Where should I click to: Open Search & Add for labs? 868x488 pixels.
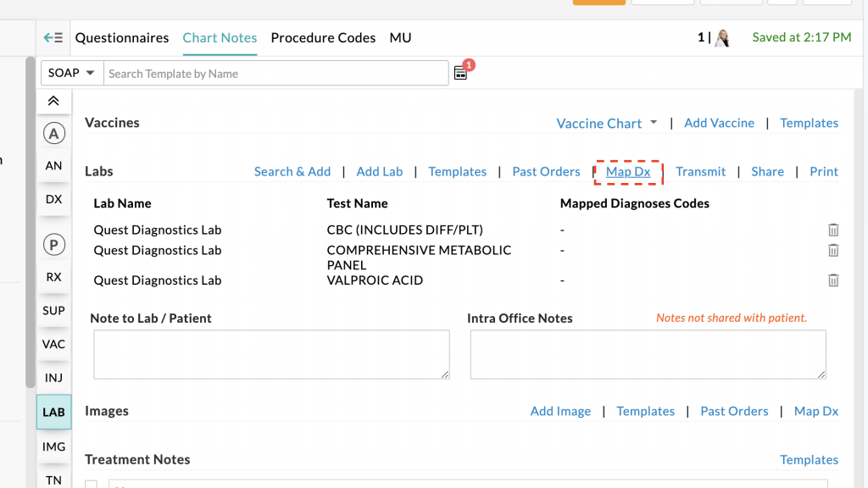pos(292,171)
